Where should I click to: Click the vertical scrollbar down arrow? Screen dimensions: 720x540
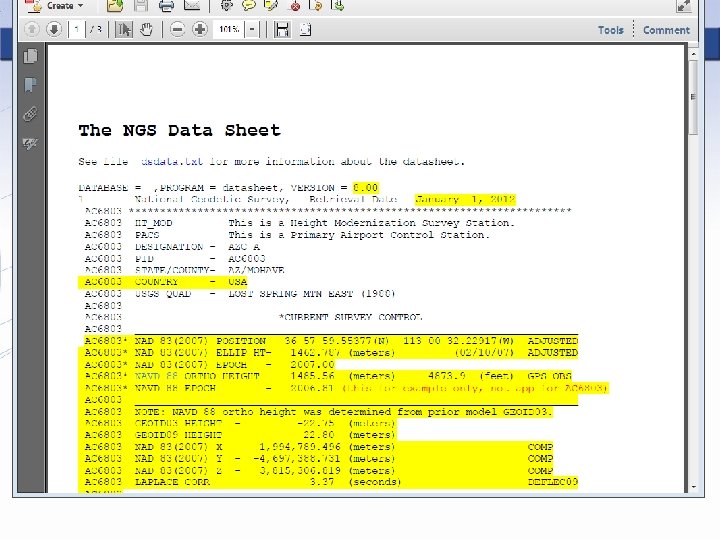click(x=693, y=487)
